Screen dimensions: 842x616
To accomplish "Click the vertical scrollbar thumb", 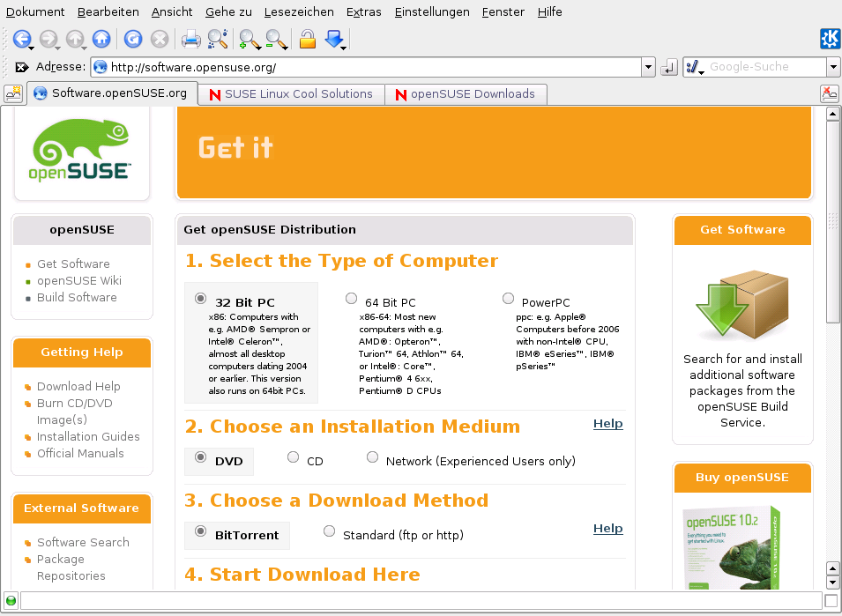I will 832,221.
